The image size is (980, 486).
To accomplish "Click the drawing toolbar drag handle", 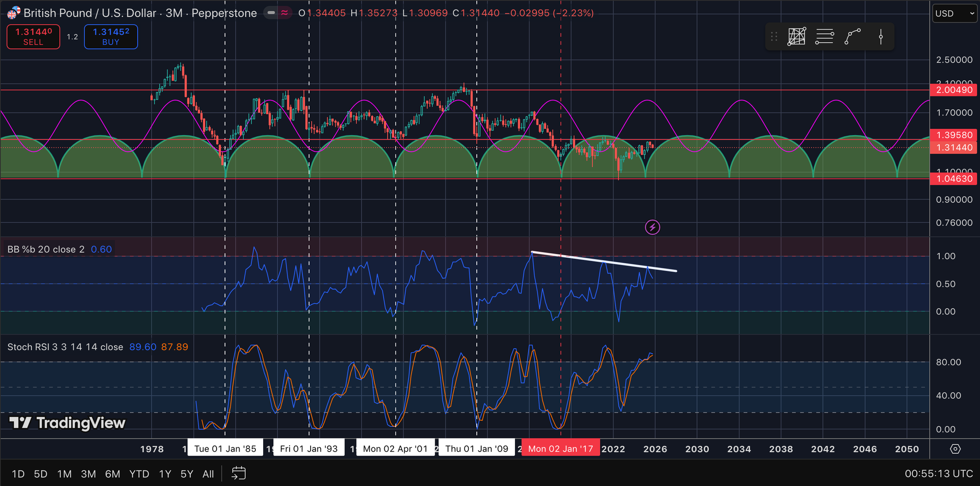I will coord(774,37).
